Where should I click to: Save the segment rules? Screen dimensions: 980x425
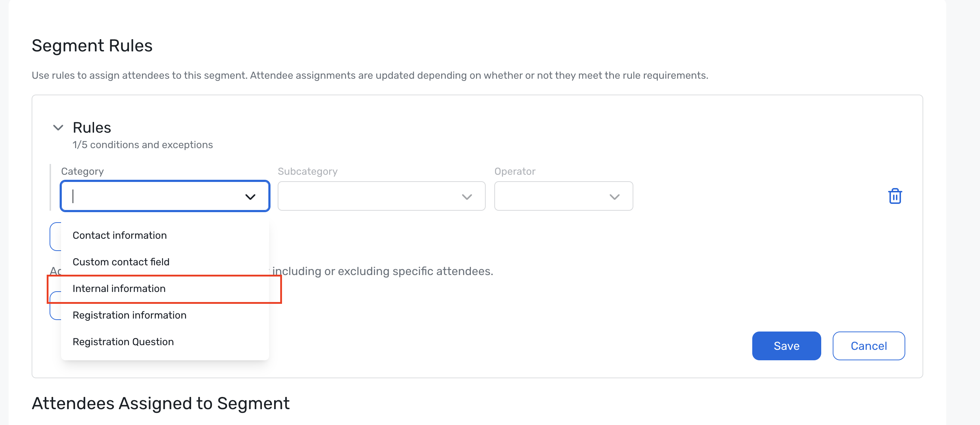click(786, 346)
